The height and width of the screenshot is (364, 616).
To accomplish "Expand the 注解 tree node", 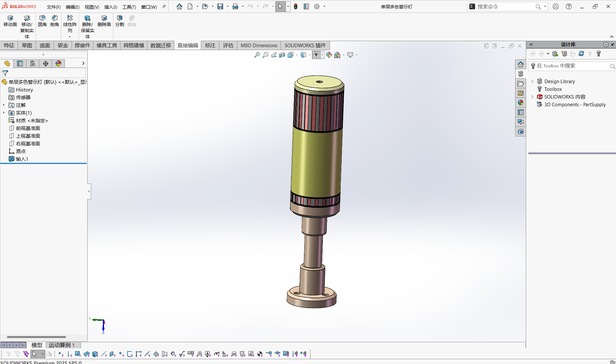I will point(4,105).
